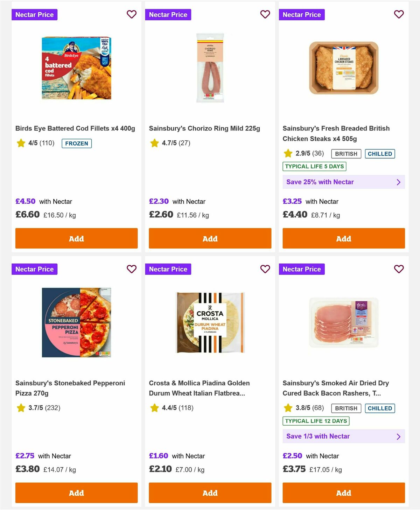The height and width of the screenshot is (510, 420).
Task: Favourite the Birds Eye Battered Cod Fillets
Action: [x=132, y=14]
